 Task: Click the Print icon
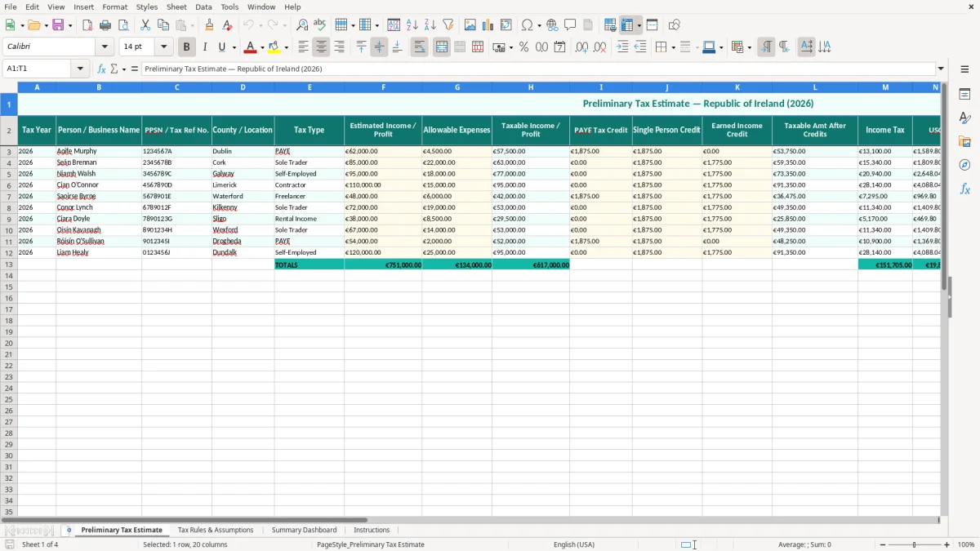click(105, 25)
